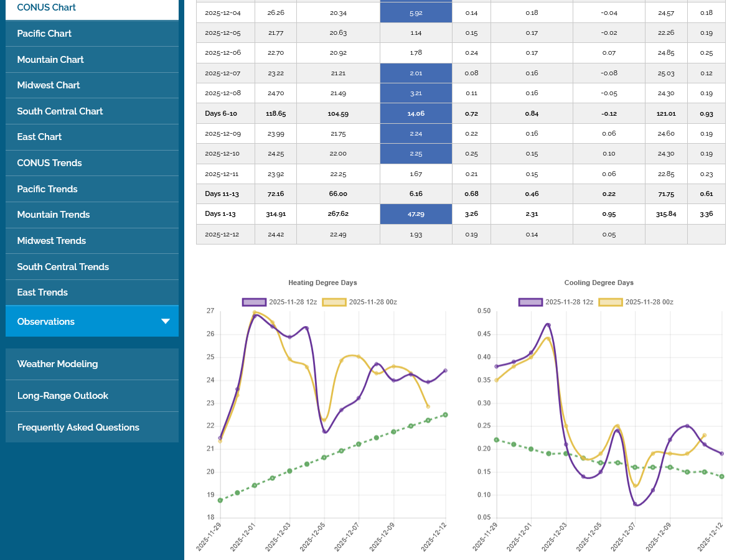This screenshot has width=737, height=560.
Task: Open Midwest Chart in the sidebar
Action: point(49,85)
